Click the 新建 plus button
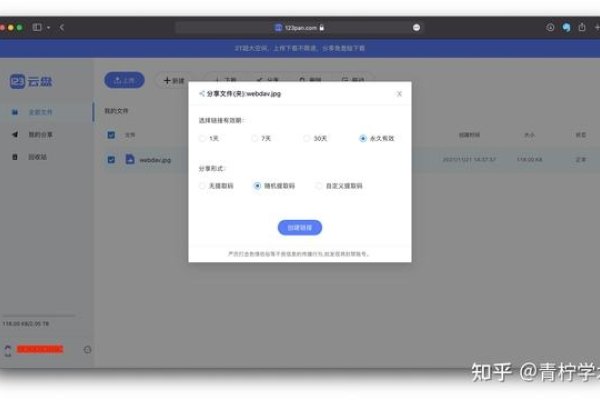The height and width of the screenshot is (400, 600). 174,80
